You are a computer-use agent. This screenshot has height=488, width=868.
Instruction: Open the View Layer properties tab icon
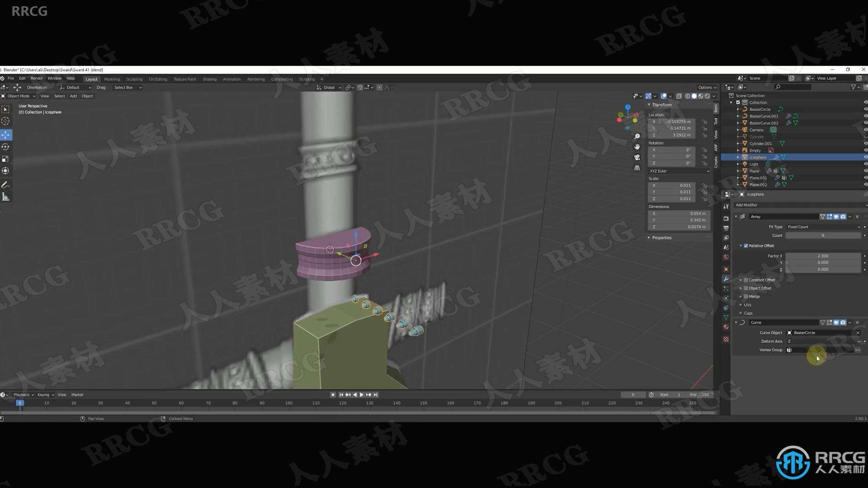(x=726, y=238)
